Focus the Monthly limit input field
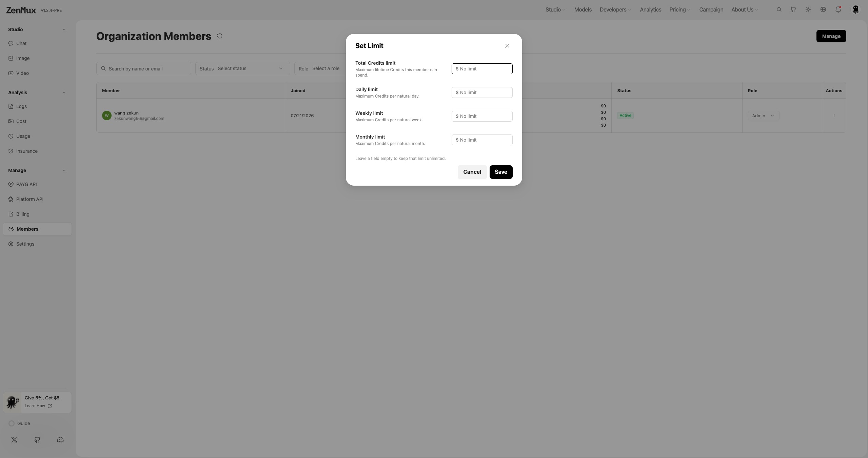The image size is (868, 458). click(482, 140)
